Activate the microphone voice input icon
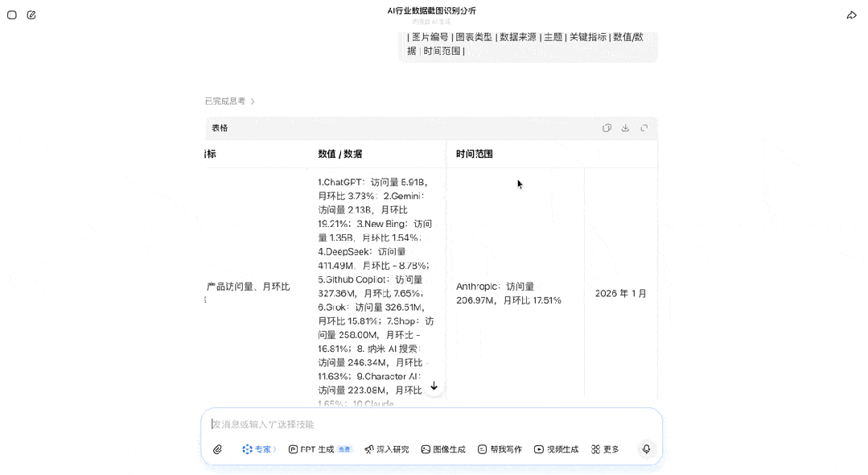This screenshot has height=475, width=868. pyautogui.click(x=646, y=449)
